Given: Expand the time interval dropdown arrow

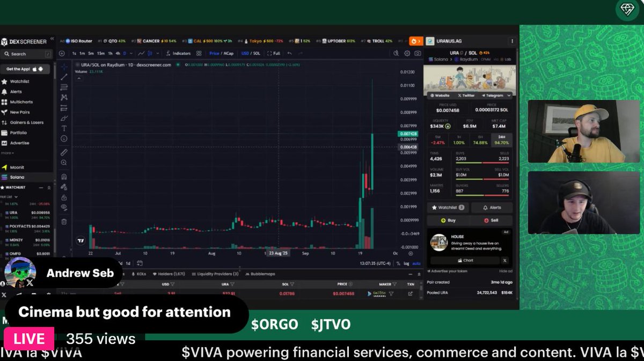Looking at the screenshot, I should point(131,53).
